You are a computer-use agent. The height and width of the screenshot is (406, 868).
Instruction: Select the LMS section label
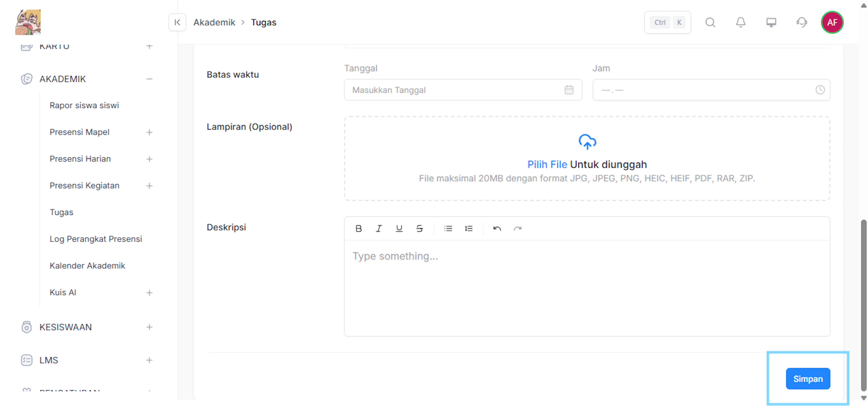coord(49,360)
